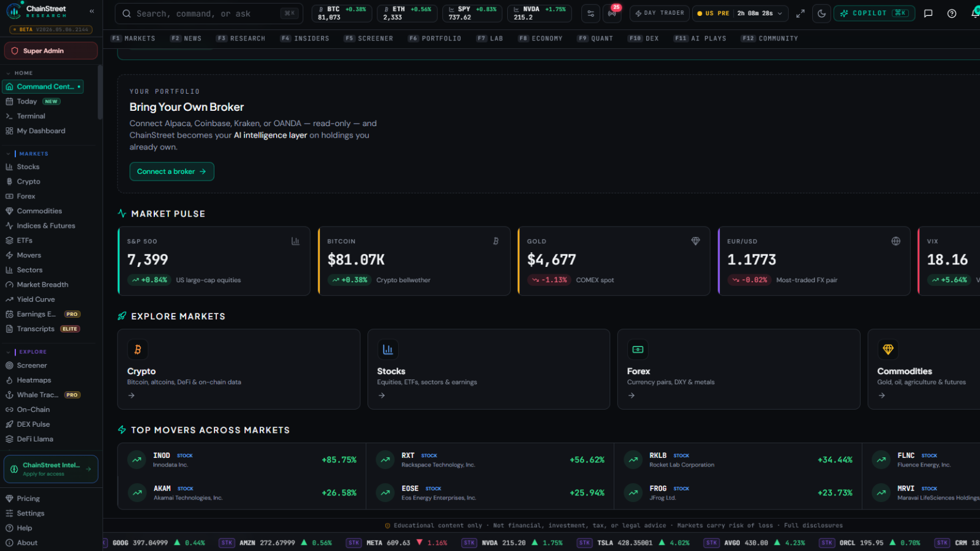Click the S&P 500 chart icon
This screenshot has height=551, width=980.
coord(295,241)
